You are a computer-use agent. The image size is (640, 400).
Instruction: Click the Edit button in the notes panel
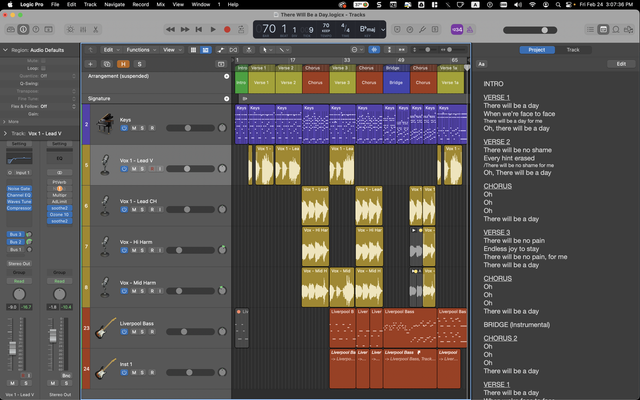tap(621, 64)
